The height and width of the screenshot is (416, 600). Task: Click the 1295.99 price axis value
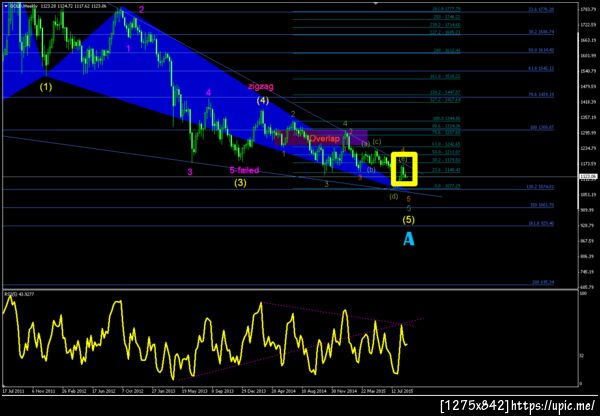point(588,133)
